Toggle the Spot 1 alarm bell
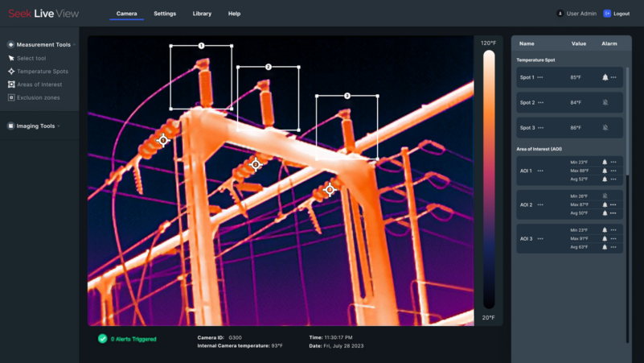The height and width of the screenshot is (363, 644). (x=605, y=77)
